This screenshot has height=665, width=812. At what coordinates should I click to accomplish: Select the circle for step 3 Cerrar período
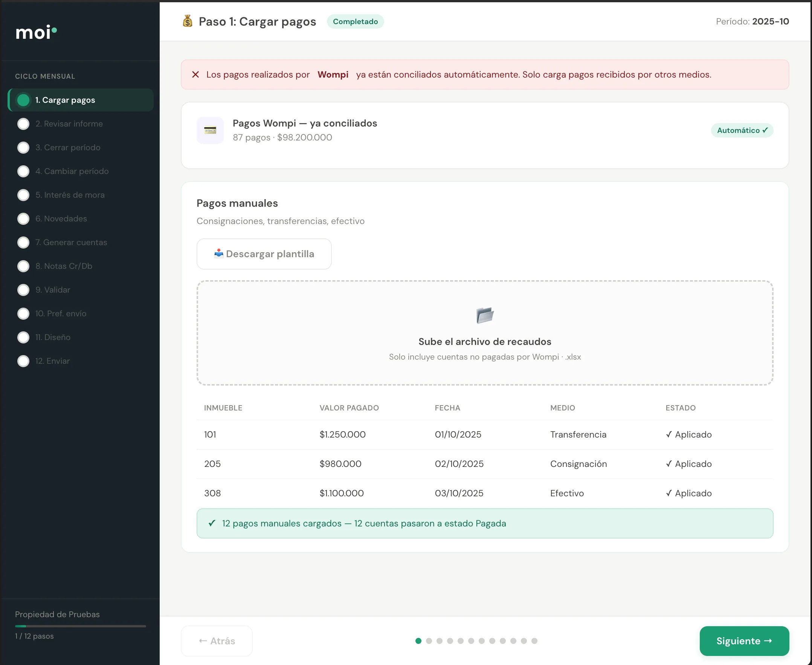point(23,148)
